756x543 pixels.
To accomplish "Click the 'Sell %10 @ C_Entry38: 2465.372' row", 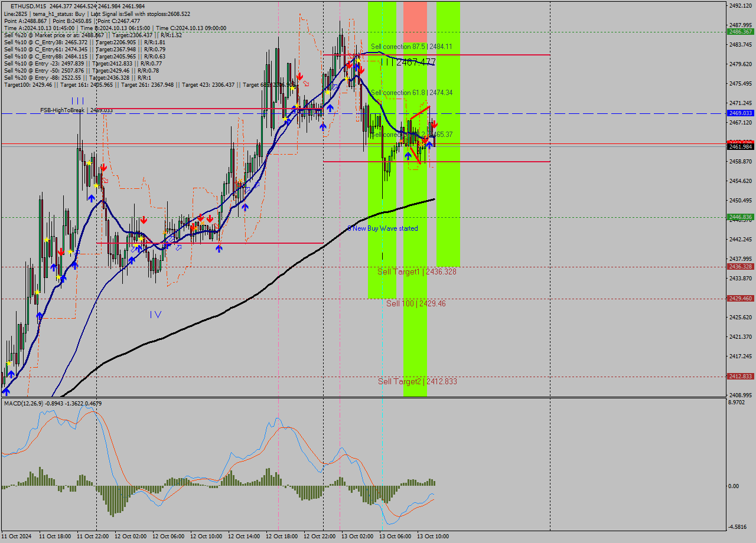I will click(84, 42).
